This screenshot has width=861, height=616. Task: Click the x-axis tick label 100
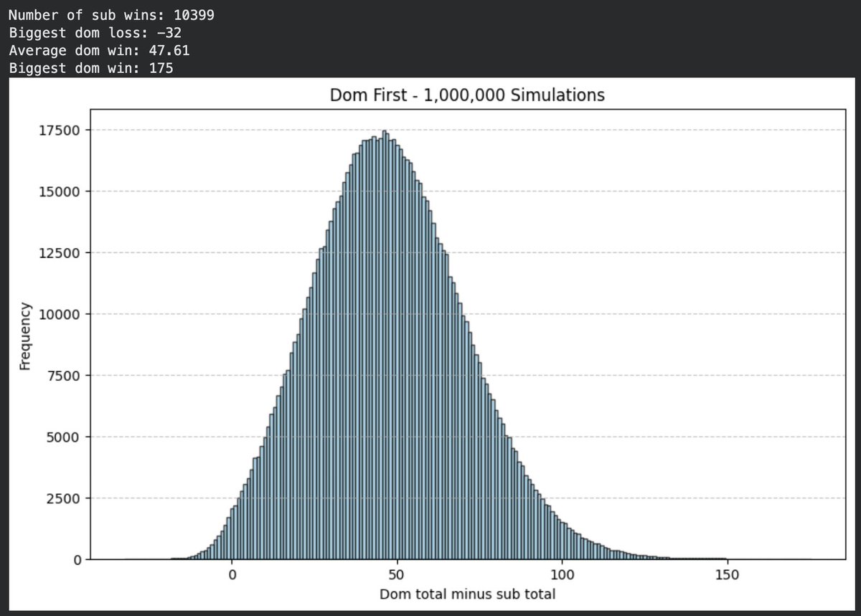tap(562, 575)
